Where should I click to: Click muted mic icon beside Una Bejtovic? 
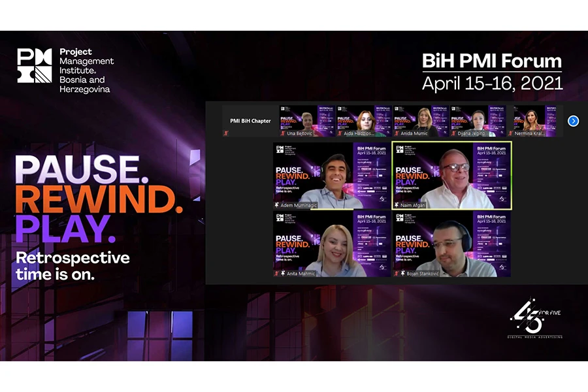[x=283, y=133]
